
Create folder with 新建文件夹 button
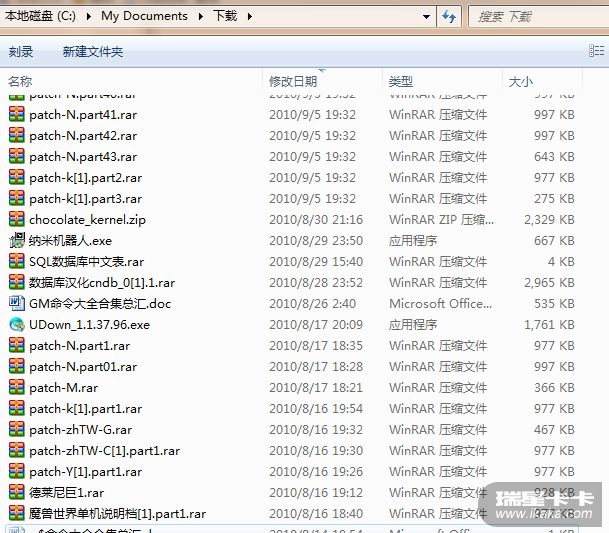pos(93,51)
